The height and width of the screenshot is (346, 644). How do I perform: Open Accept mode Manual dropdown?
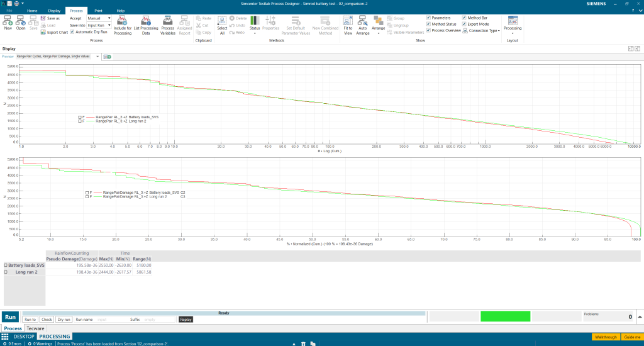coord(109,18)
